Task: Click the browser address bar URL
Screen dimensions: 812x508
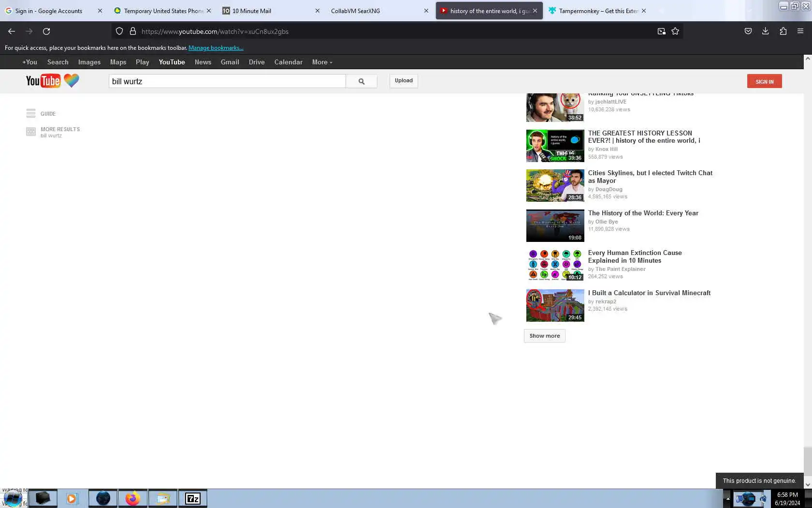Action: coord(215,31)
